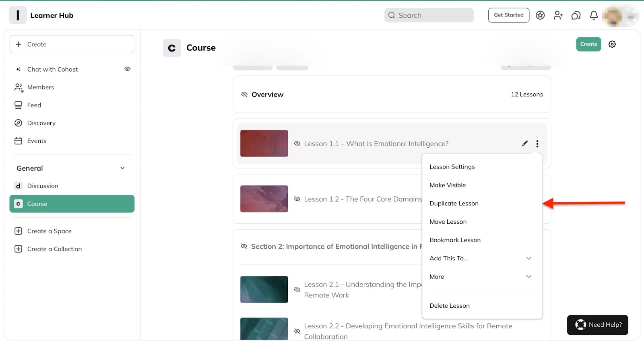Collapse the General section chevron
644x344 pixels.
pyautogui.click(x=122, y=168)
